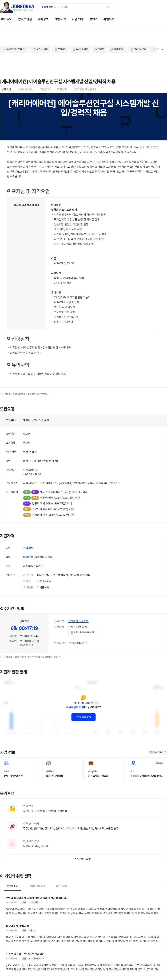This screenshot has width=167, height=980.
Task: Click the 리프레시 휴가 tag chip
Action: pos(138,49)
